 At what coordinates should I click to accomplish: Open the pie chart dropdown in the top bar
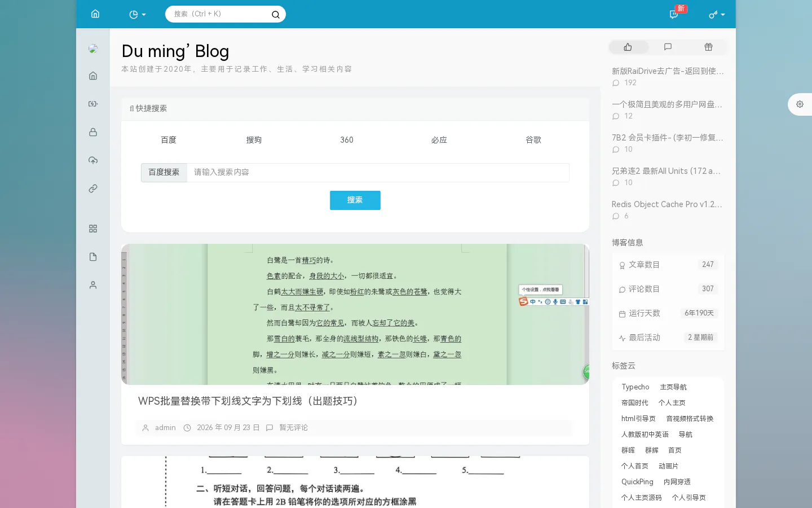coord(138,15)
